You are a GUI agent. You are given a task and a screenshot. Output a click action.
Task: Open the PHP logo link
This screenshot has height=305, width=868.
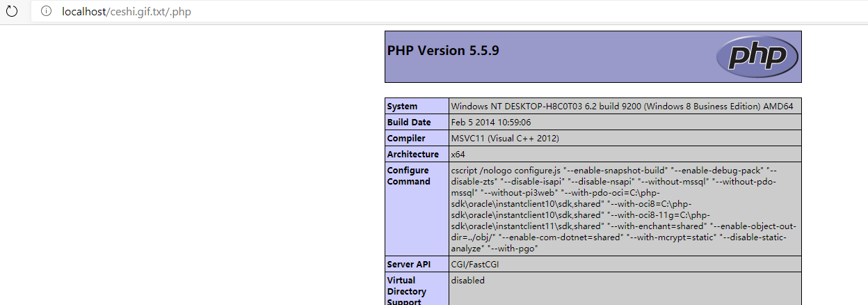[x=757, y=56]
